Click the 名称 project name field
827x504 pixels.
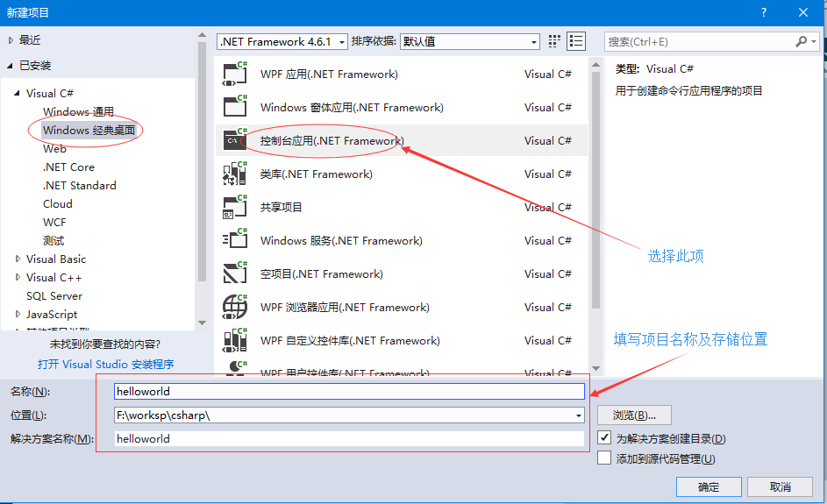[349, 392]
